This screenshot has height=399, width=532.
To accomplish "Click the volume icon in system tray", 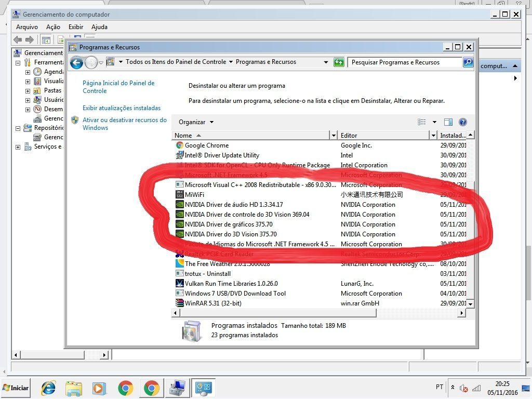I will [464, 388].
